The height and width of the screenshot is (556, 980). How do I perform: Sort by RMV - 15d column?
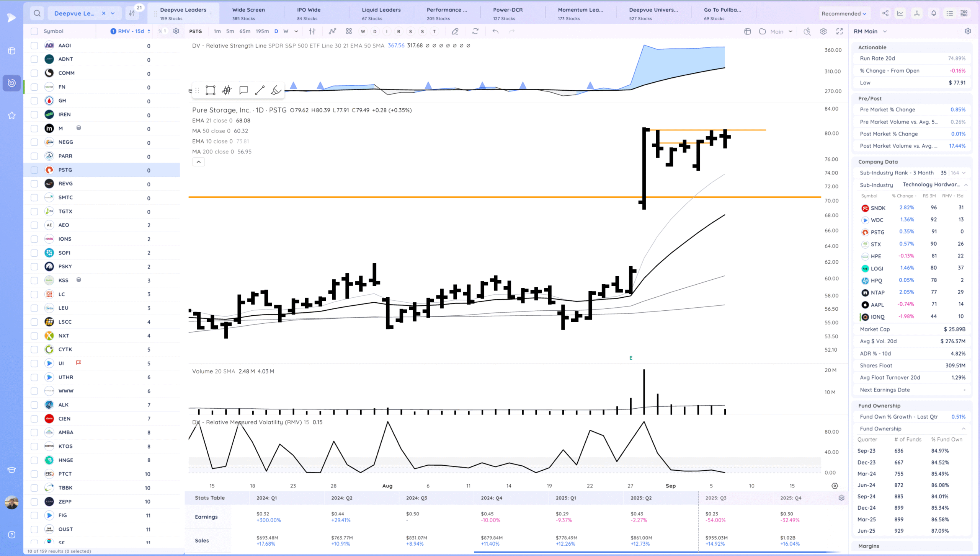131,31
